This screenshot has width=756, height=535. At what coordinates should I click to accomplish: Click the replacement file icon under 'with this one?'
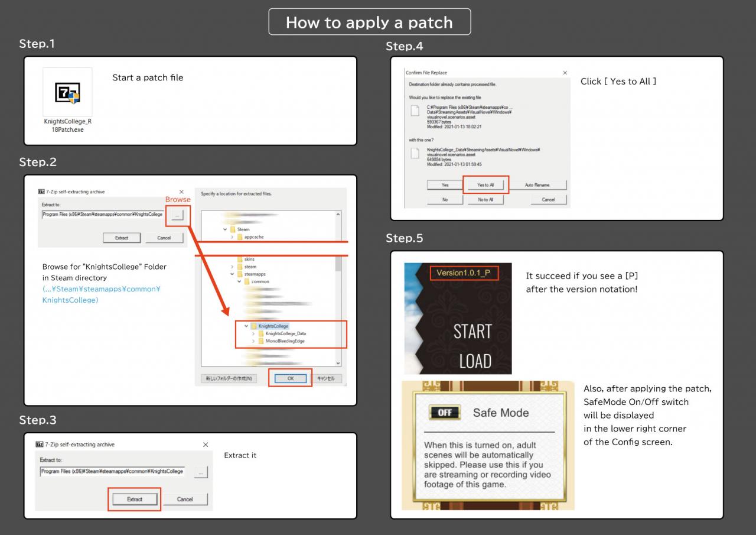415,154
